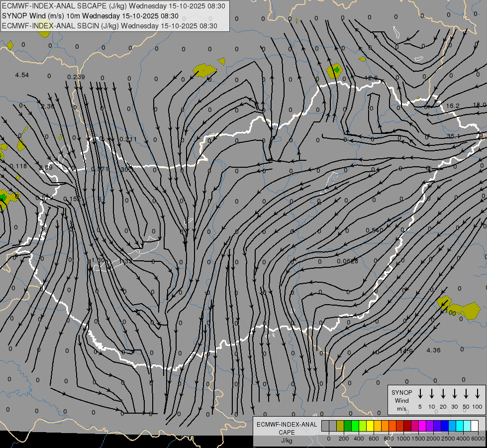Click the ECMWF-INDEX-ANAL SBCAPE title line
487x448 pixels.
[113, 6]
